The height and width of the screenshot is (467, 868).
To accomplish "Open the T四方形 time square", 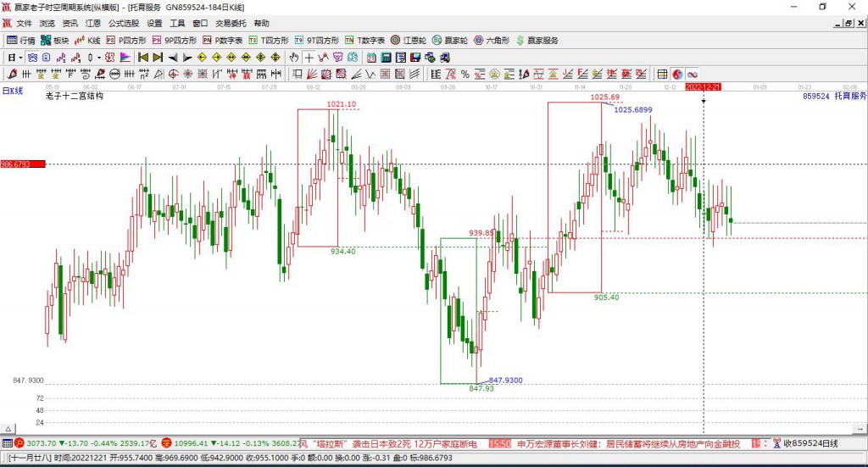I will point(269,41).
